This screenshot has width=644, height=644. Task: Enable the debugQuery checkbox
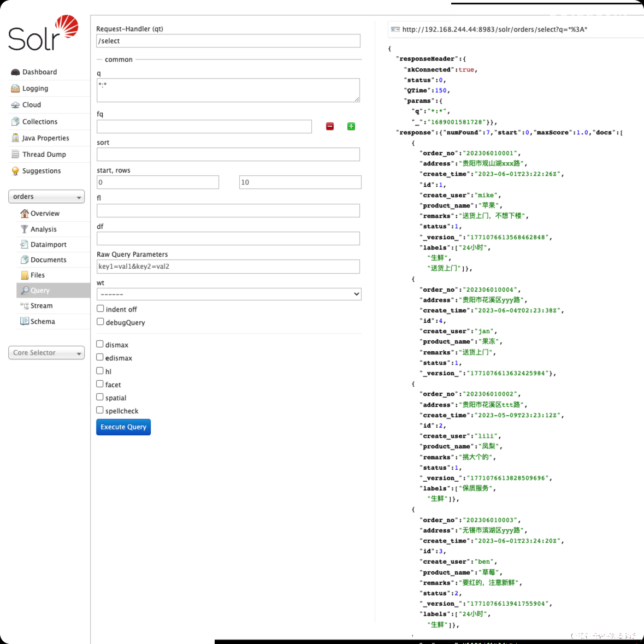100,322
